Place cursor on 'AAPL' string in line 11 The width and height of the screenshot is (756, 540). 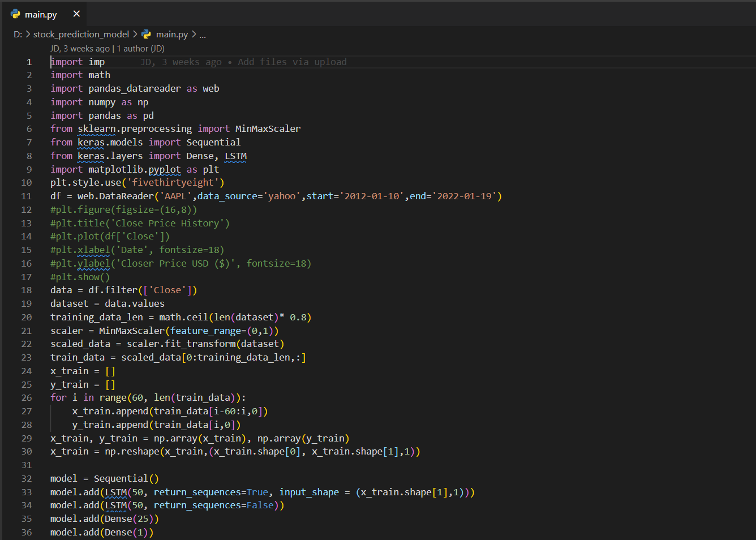coord(175,196)
